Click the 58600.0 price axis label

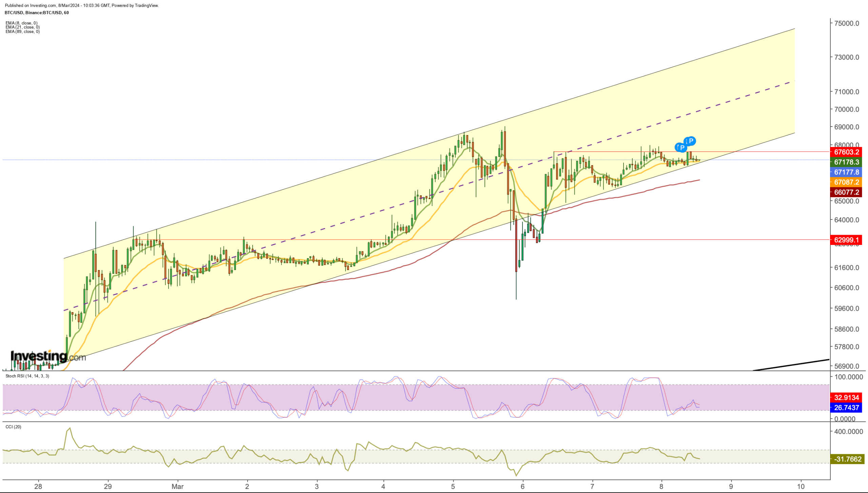[847, 329]
